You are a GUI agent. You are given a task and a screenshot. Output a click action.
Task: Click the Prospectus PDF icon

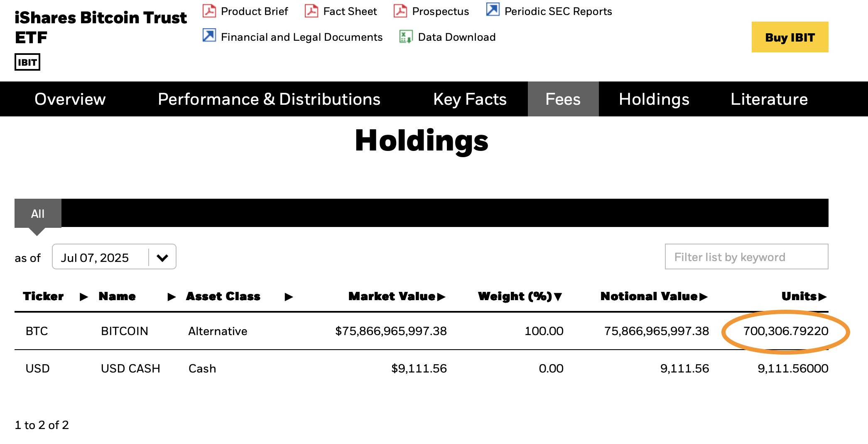(400, 11)
